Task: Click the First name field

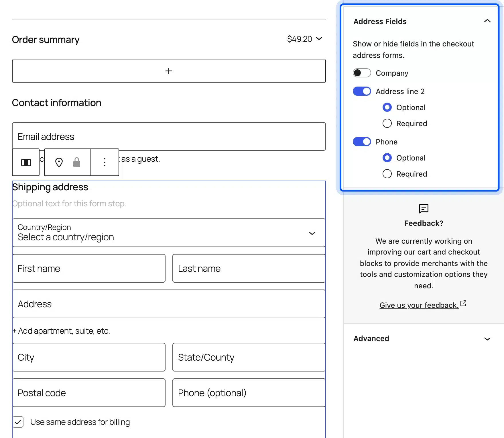Action: [x=89, y=268]
